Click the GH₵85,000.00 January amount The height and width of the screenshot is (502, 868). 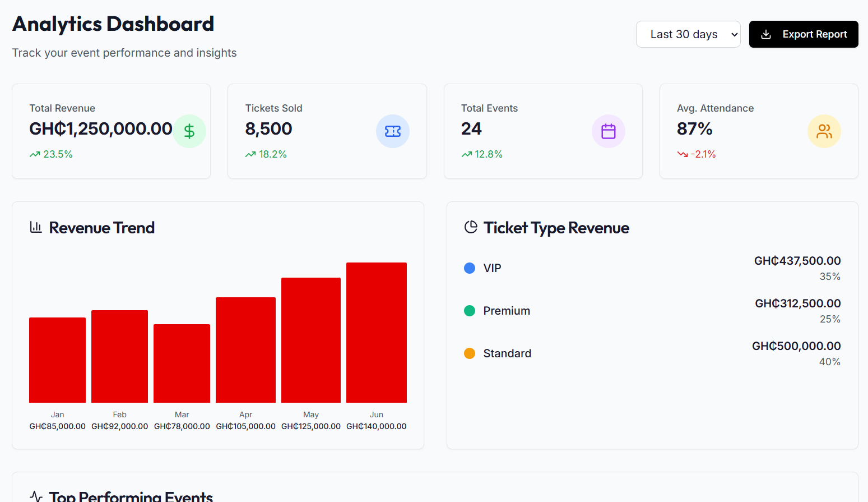57,426
